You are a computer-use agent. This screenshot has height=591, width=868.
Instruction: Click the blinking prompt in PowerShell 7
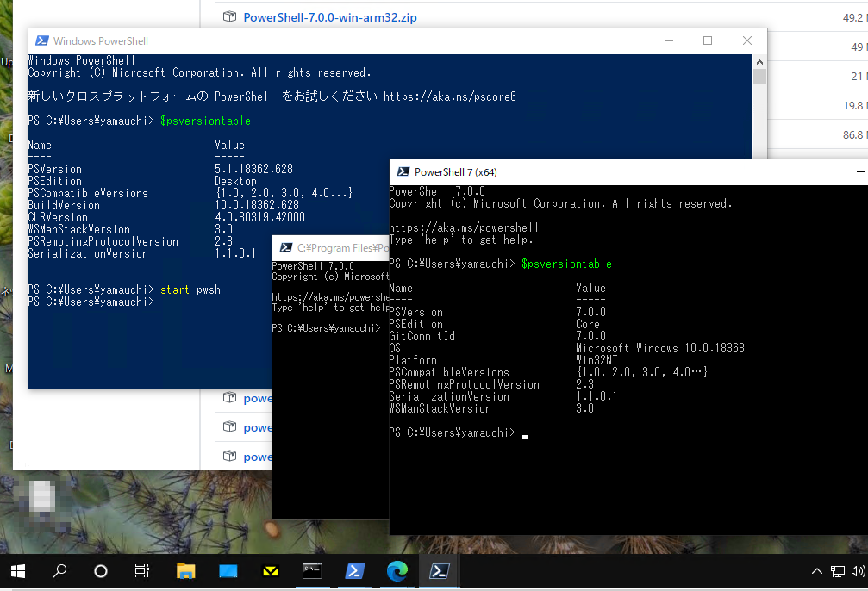[x=524, y=438]
